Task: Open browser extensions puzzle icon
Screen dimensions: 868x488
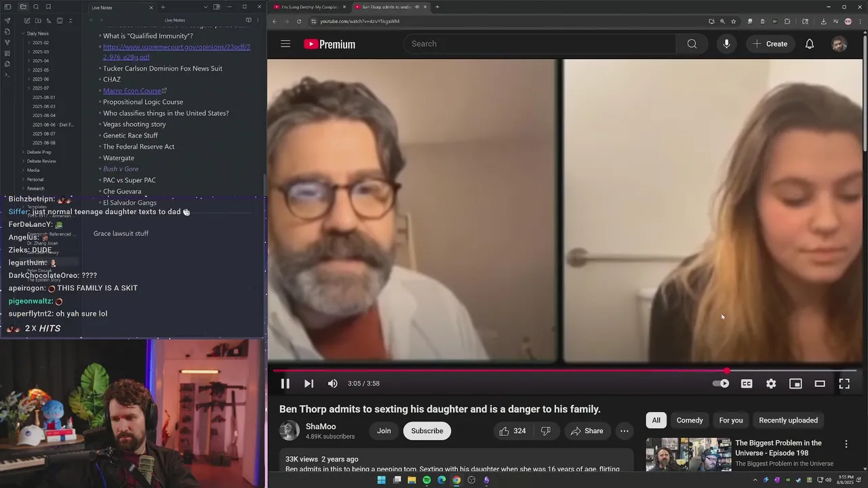Action: coord(787,21)
